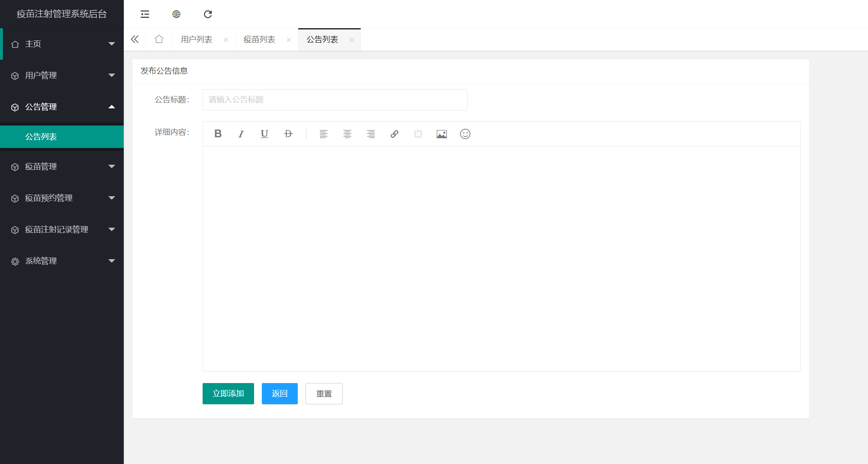The width and height of the screenshot is (868, 464).
Task: Apply italic formatting in editor
Action: click(241, 134)
